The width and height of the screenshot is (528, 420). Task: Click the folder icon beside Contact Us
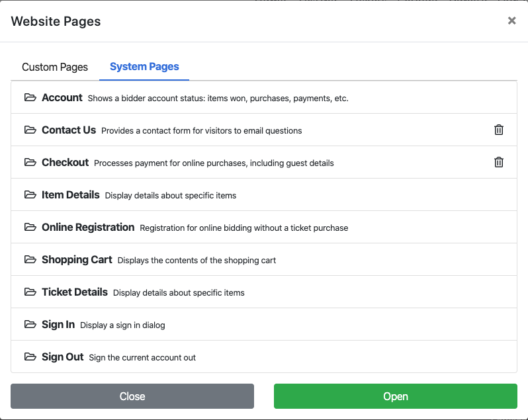30,130
